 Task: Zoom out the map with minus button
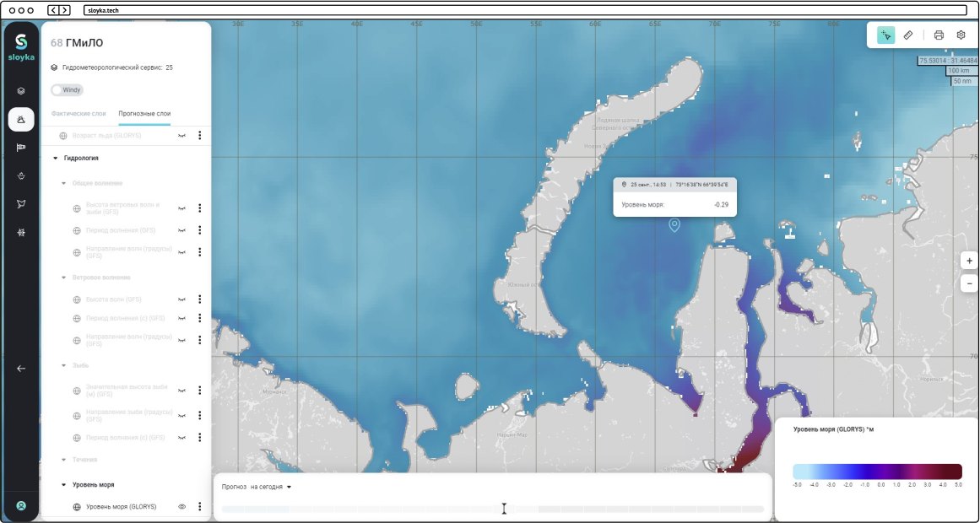click(x=969, y=283)
